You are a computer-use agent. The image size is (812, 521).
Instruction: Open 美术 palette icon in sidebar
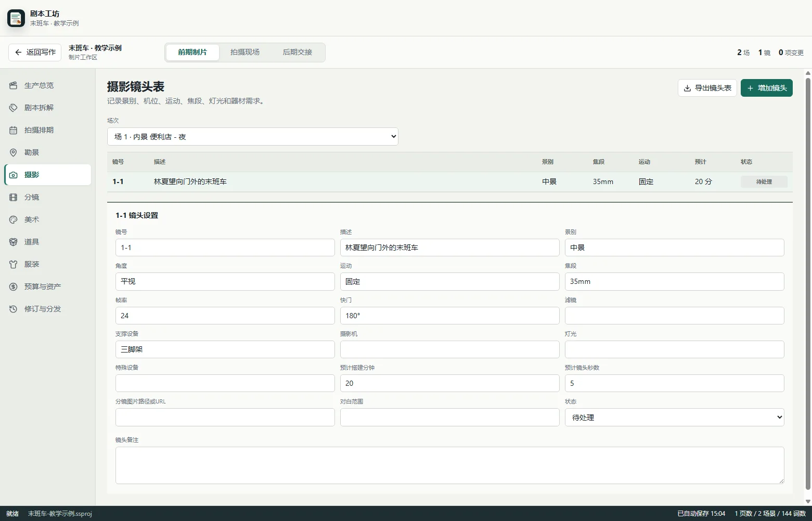(14, 219)
